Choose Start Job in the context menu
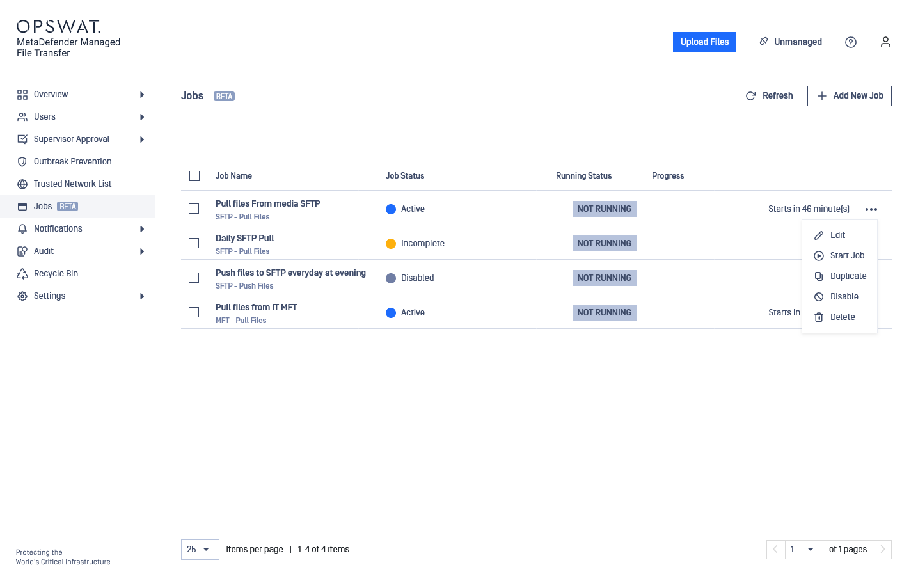This screenshot has height=588, width=918. 839,256
